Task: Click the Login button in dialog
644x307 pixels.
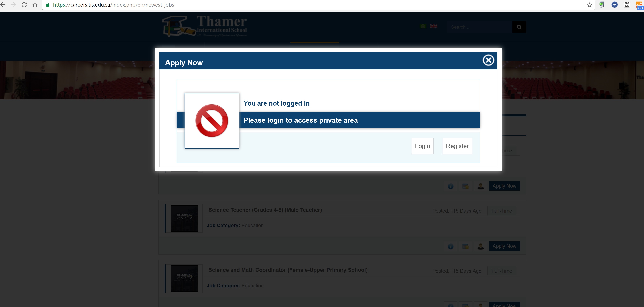Action: click(422, 146)
